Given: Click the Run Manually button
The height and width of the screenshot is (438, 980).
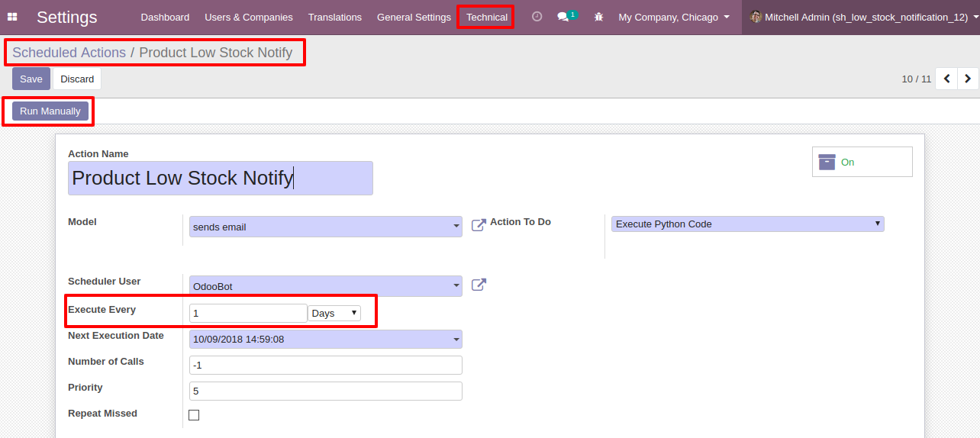Looking at the screenshot, I should tap(50, 111).
